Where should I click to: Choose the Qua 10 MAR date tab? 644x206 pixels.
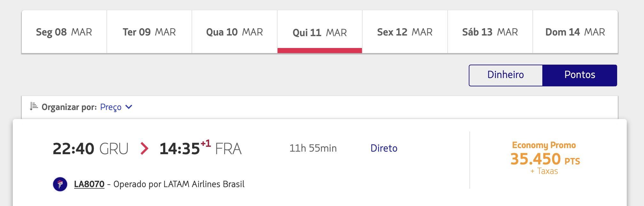pos(234,32)
